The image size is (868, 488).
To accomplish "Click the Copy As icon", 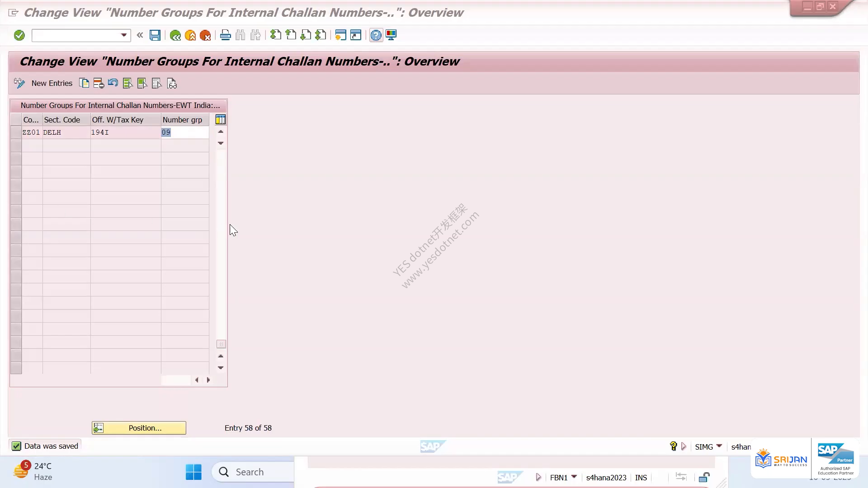I will coord(84,83).
